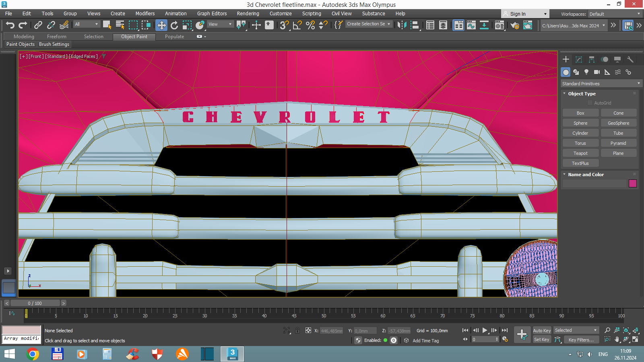This screenshot has width=644, height=362.
Task: Select the Lights category icon
Action: click(x=586, y=72)
